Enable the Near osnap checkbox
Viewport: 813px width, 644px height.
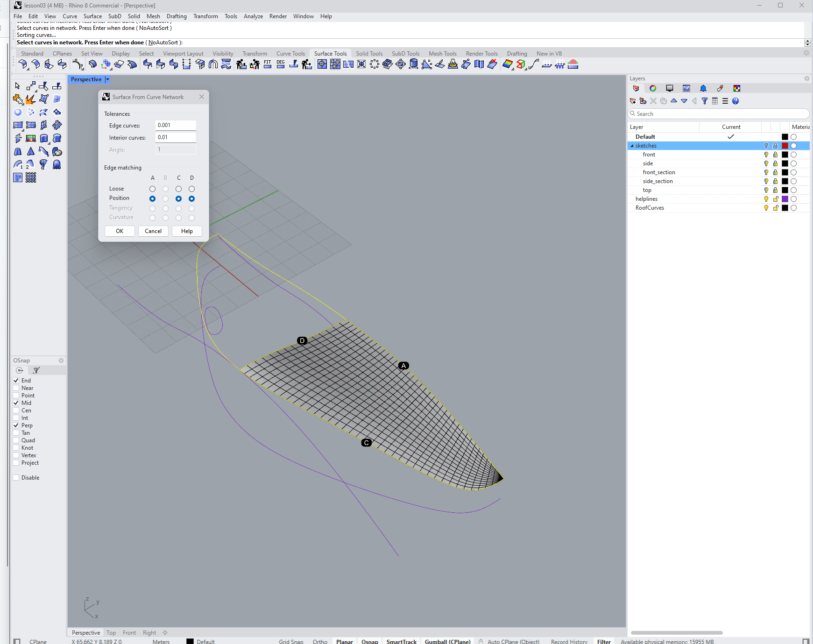16,388
